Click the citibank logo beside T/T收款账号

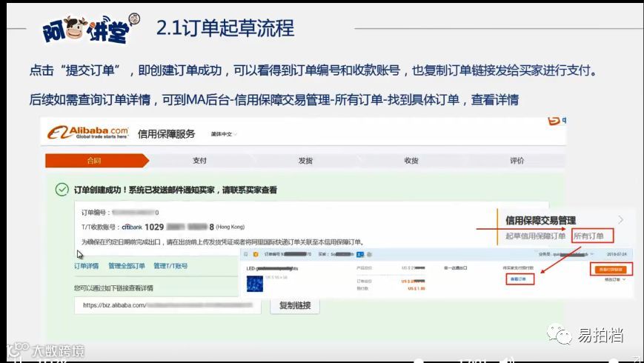(x=132, y=227)
